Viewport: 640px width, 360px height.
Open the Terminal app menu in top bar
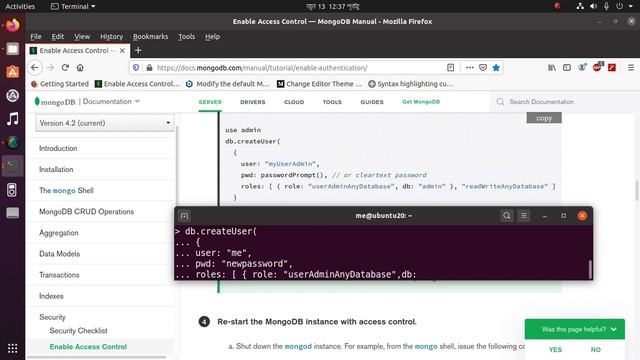click(x=73, y=6)
